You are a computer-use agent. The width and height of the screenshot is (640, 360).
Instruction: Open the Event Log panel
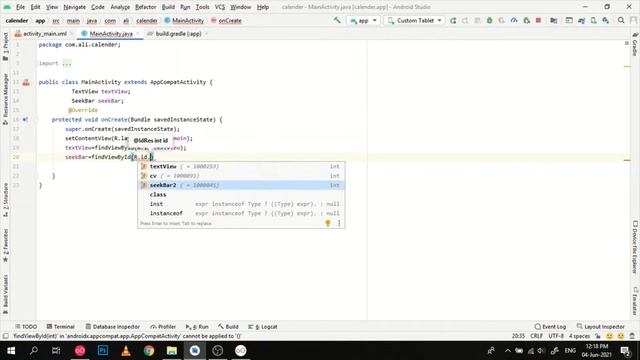click(550, 327)
